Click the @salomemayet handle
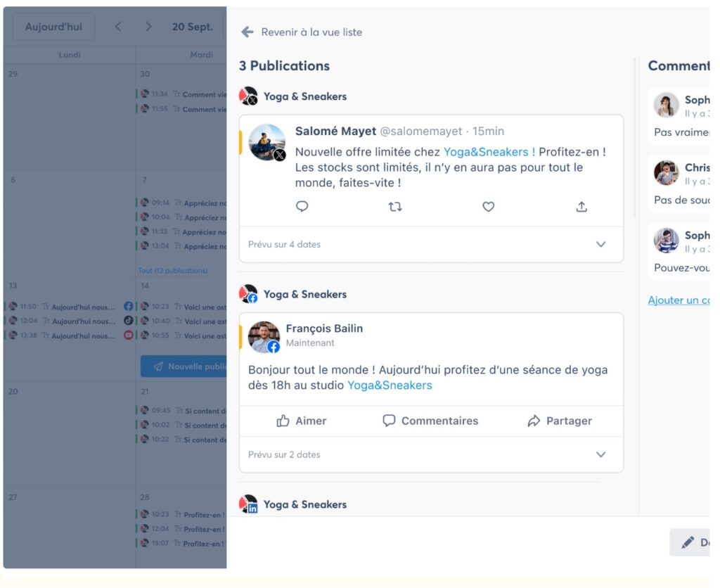 (420, 132)
